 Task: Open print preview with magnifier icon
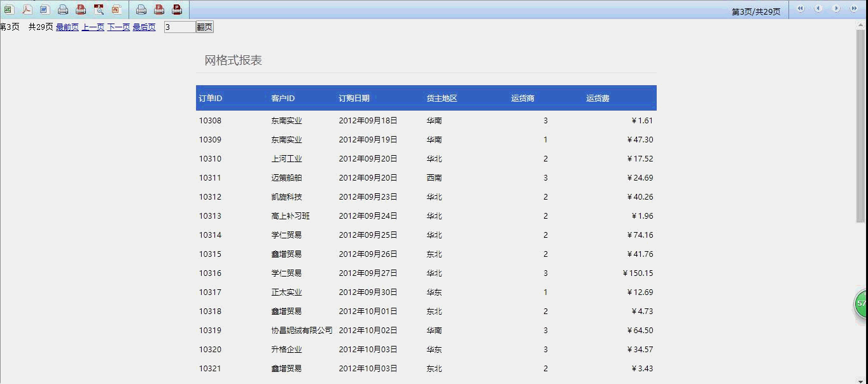(x=99, y=10)
